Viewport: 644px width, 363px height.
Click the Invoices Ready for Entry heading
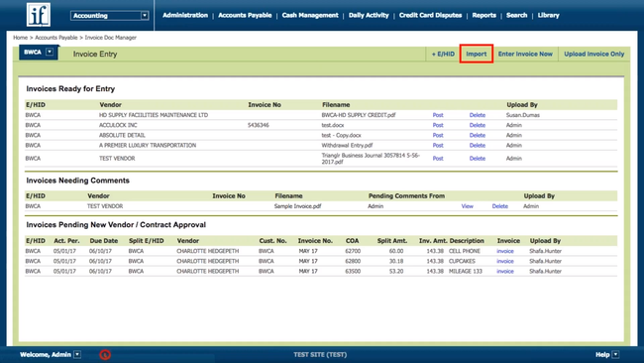click(x=70, y=89)
